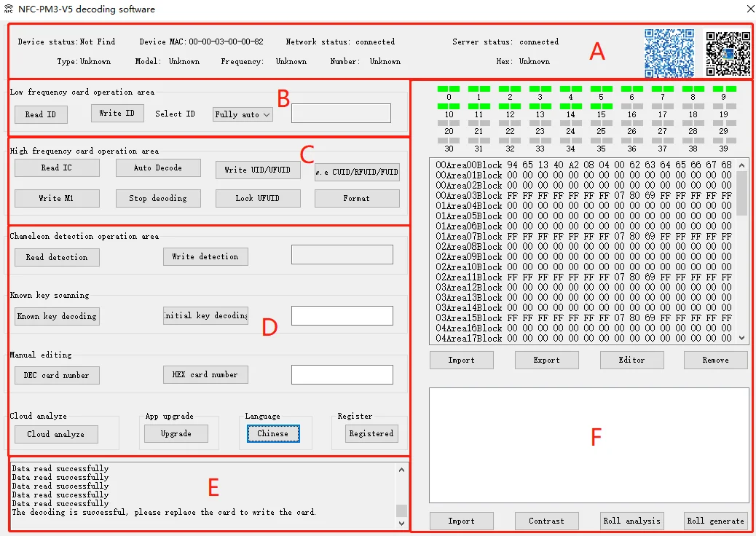The image size is (756, 536).
Task: Click the Write M1 button
Action: pos(57,198)
